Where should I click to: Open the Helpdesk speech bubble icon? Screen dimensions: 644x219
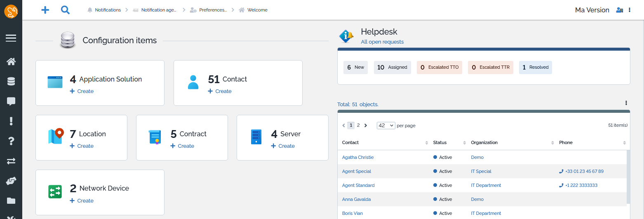point(11,101)
